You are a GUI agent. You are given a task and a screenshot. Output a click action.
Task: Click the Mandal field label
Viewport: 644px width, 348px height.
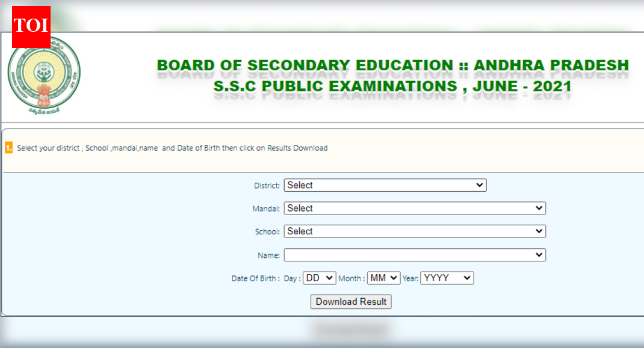pos(266,209)
